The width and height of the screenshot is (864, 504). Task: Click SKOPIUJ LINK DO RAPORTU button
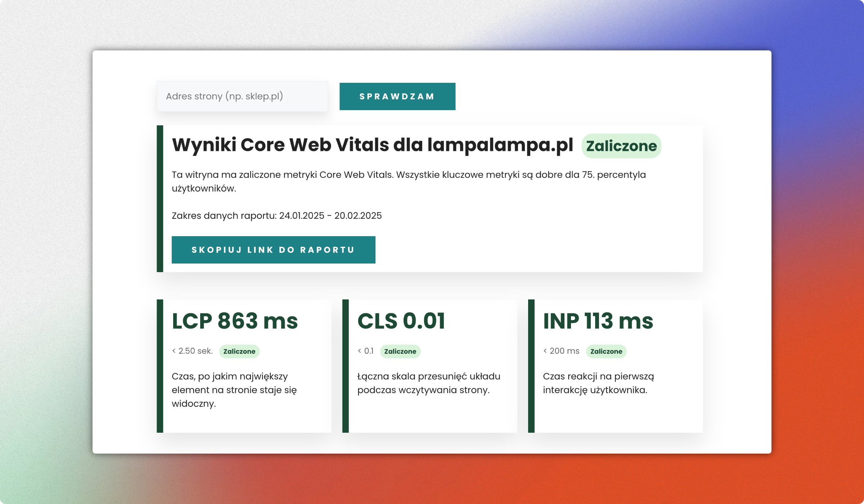(x=273, y=250)
